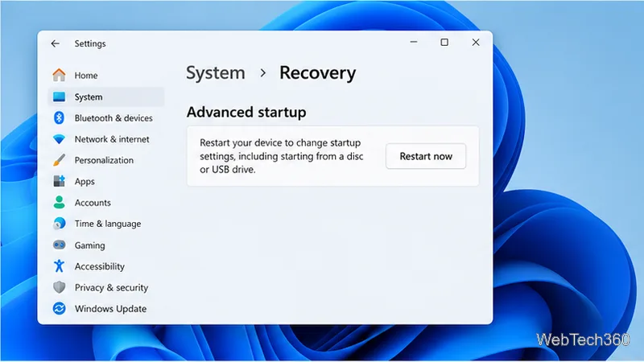Open Privacy & security label

111,288
